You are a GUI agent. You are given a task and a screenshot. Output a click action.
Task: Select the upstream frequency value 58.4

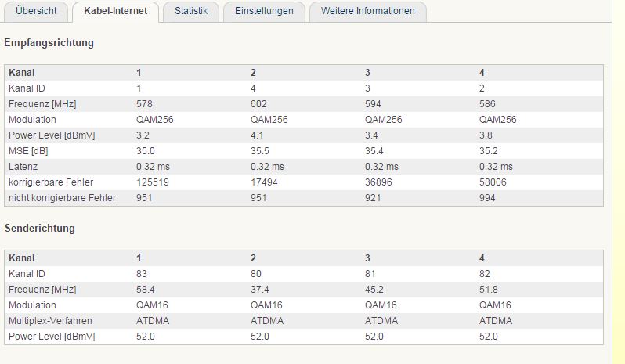(146, 290)
